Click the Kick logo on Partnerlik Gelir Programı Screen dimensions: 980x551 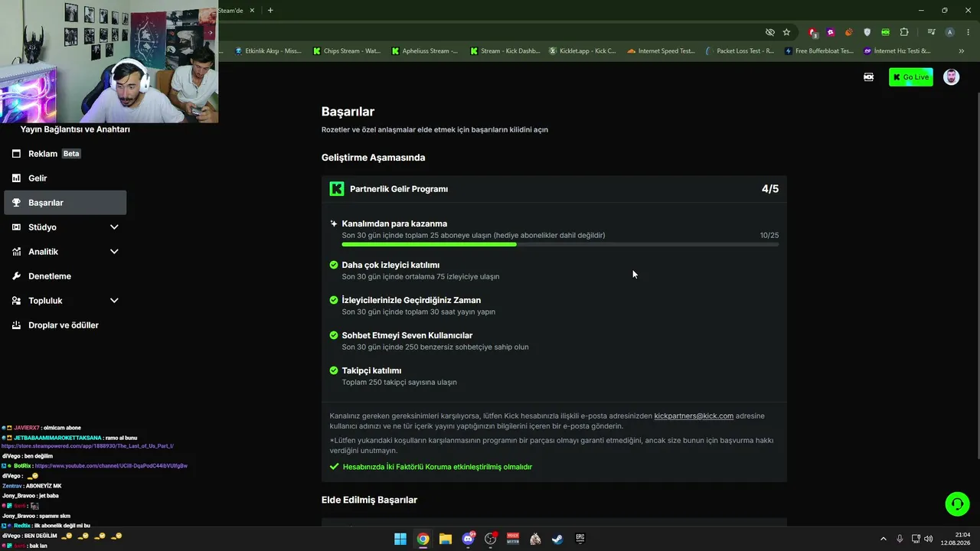pyautogui.click(x=337, y=189)
